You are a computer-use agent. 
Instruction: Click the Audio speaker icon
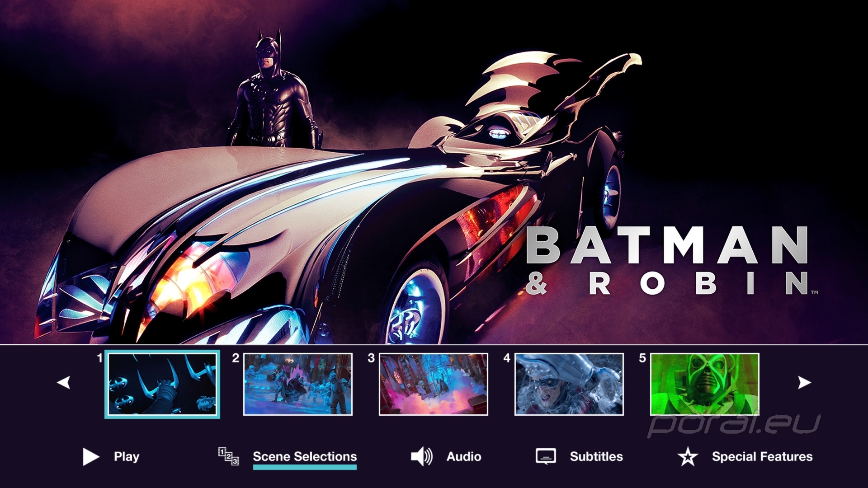421,457
